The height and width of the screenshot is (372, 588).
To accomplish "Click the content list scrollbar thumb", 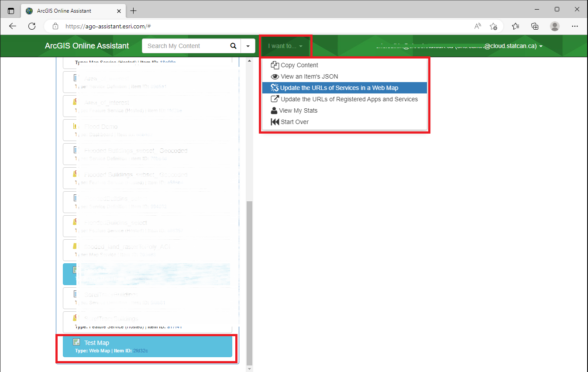I will 250,283.
